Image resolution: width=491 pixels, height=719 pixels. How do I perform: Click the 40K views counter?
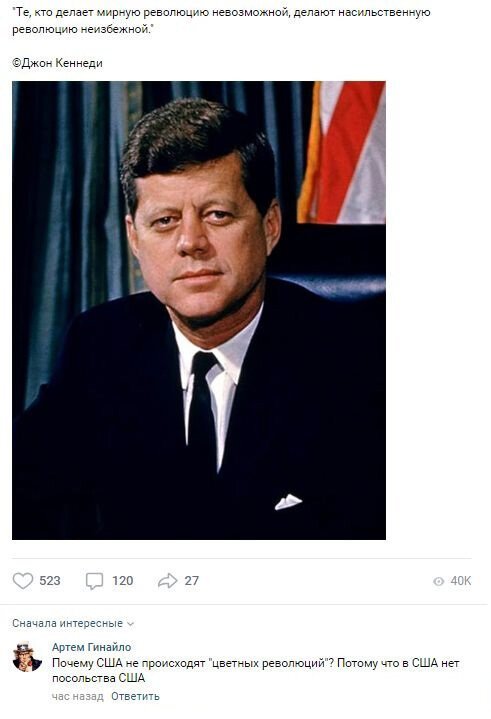tap(461, 581)
